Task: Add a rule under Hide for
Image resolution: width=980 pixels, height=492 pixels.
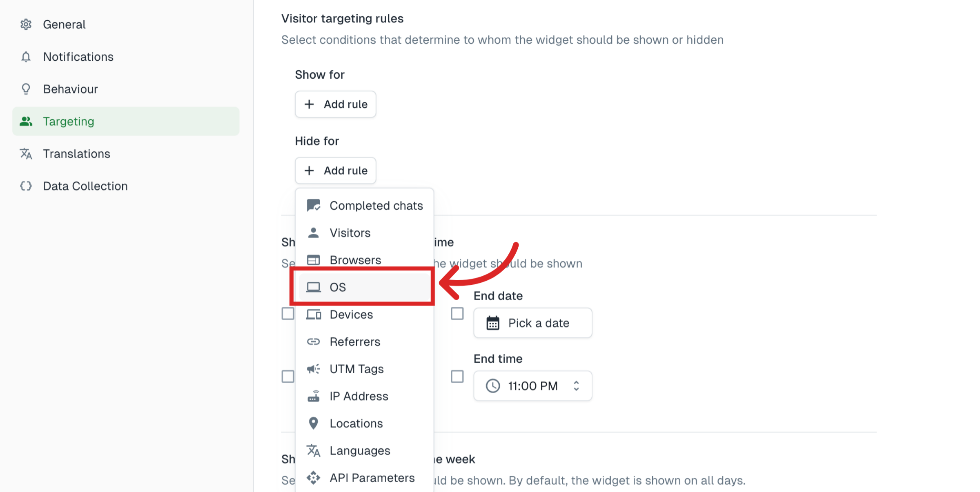Action: coord(335,171)
